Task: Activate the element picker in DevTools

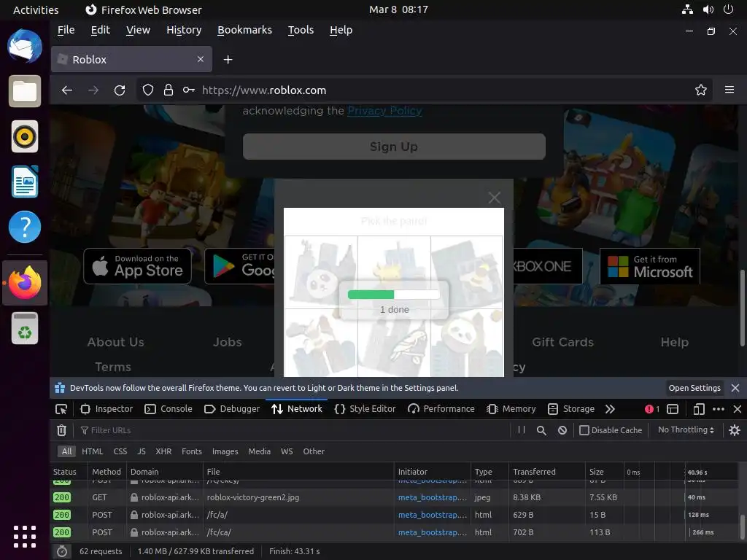Action: click(x=61, y=409)
